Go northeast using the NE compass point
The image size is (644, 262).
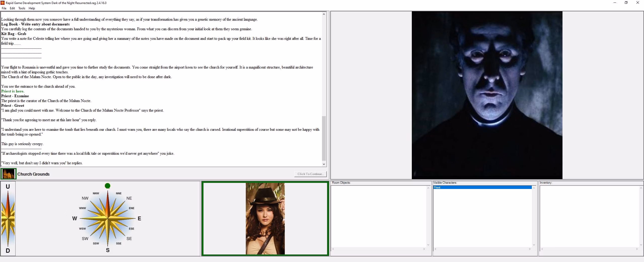tap(129, 198)
